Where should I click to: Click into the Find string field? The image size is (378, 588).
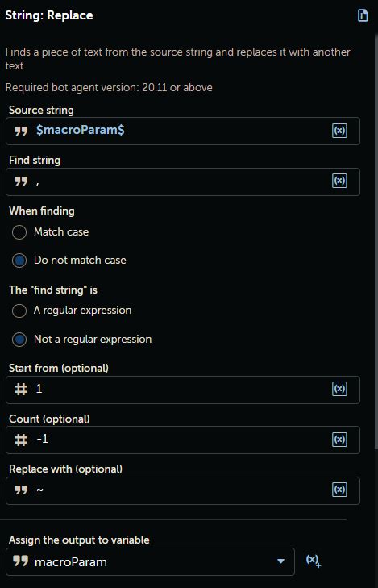click(x=183, y=181)
